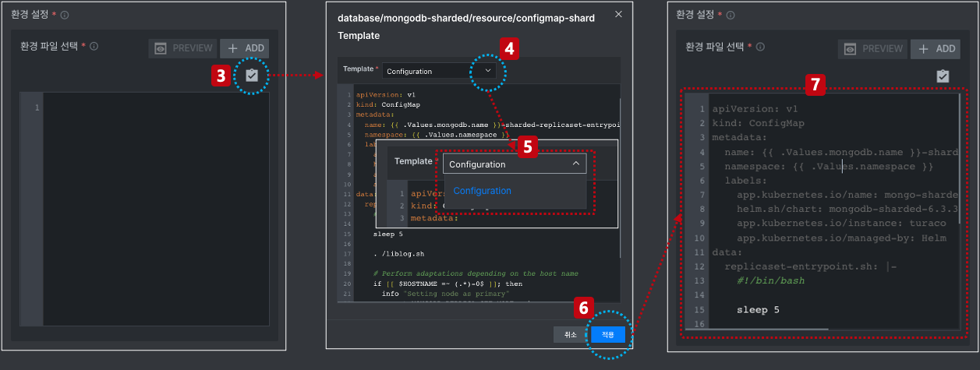980x370 pixels.
Task: Click PREVIEW button in right panel
Action: tap(872, 48)
